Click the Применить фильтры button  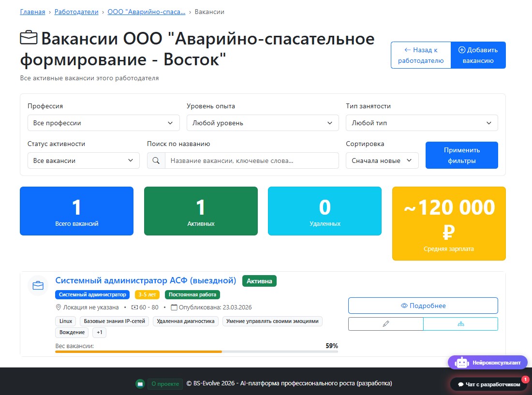click(x=462, y=155)
